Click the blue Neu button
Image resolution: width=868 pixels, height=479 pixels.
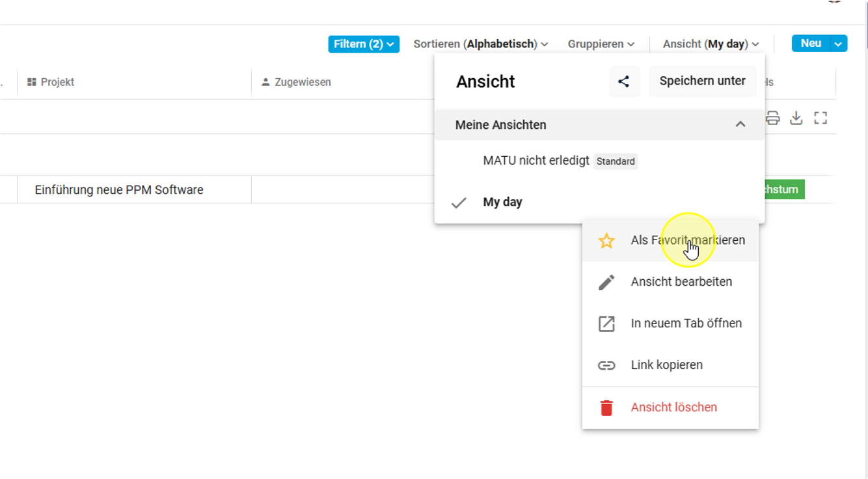[810, 44]
